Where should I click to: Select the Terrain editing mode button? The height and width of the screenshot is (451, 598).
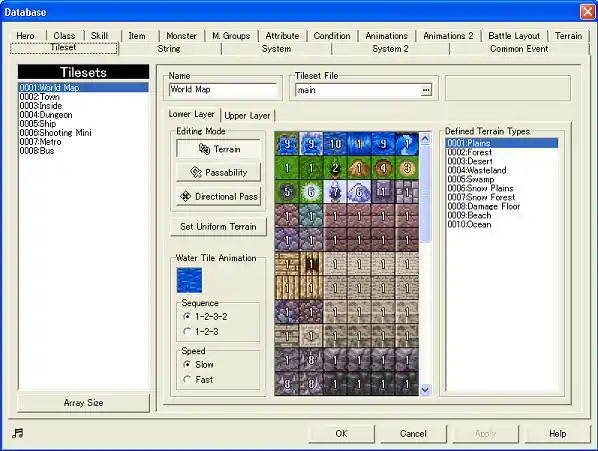click(x=219, y=149)
